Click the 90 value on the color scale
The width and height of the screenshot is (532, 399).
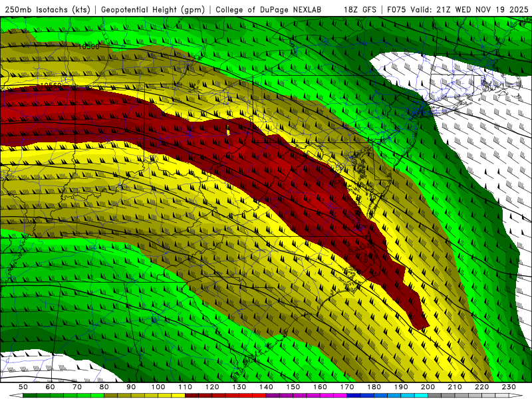(131, 387)
